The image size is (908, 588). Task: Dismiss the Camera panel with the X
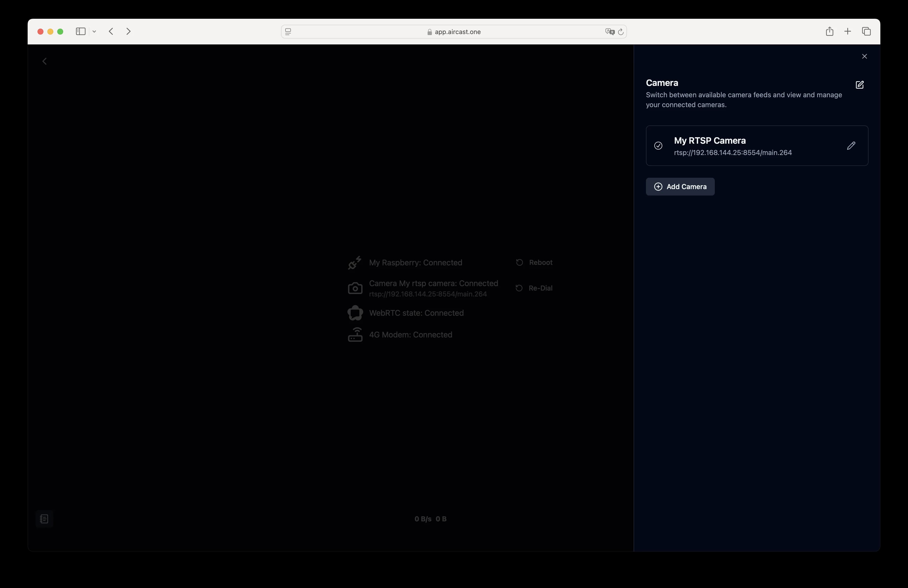(865, 56)
